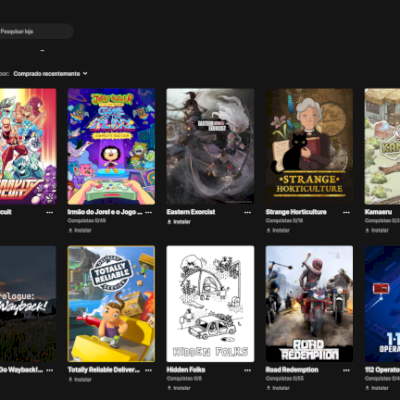Select Hidden Folks cover art
The image size is (400, 400).
(x=210, y=304)
